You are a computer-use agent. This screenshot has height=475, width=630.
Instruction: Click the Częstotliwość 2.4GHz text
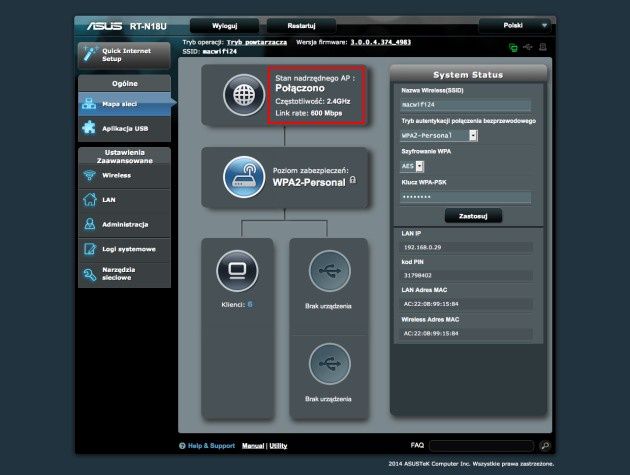tap(313, 101)
